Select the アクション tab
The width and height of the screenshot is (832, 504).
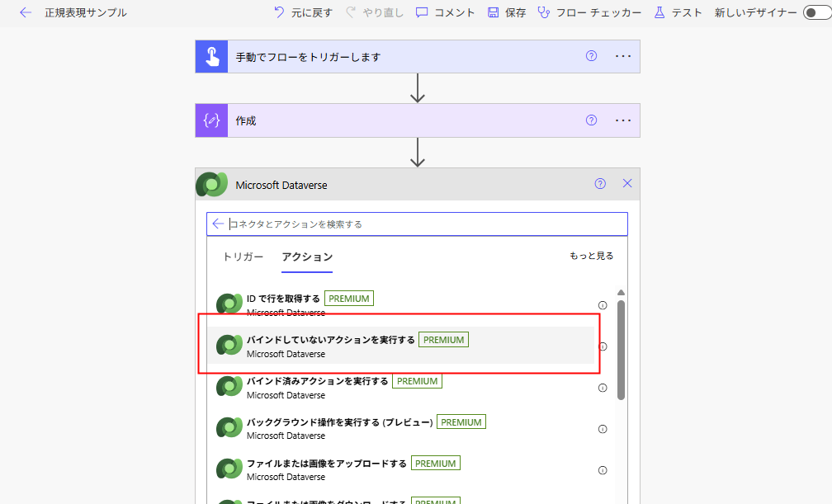pyautogui.click(x=307, y=257)
